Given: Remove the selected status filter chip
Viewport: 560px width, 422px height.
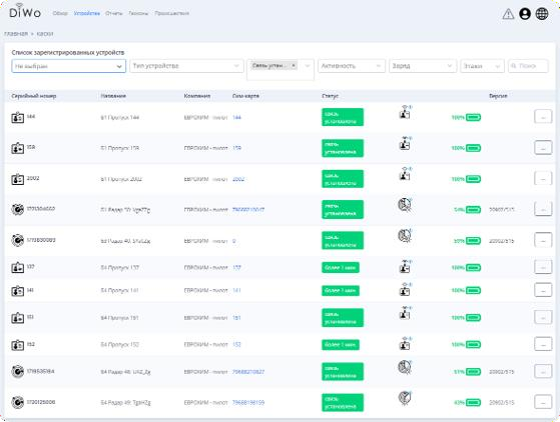Looking at the screenshot, I should click(x=293, y=65).
